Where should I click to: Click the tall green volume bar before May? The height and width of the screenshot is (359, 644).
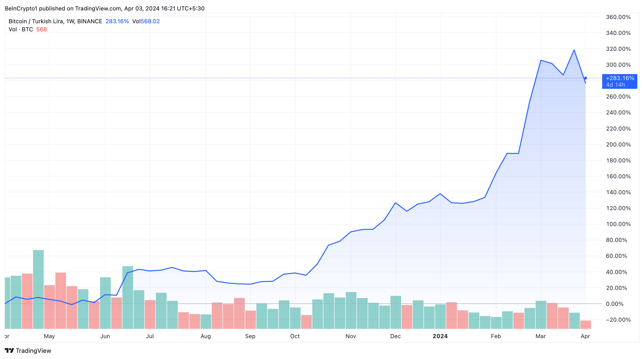[38, 289]
